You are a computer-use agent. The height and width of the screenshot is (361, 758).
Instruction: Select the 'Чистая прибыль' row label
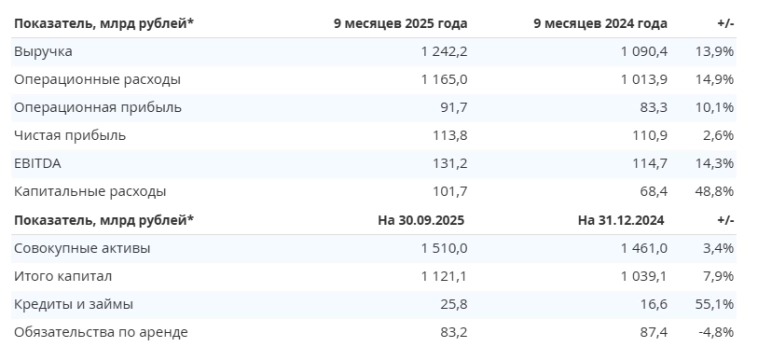pos(70,135)
